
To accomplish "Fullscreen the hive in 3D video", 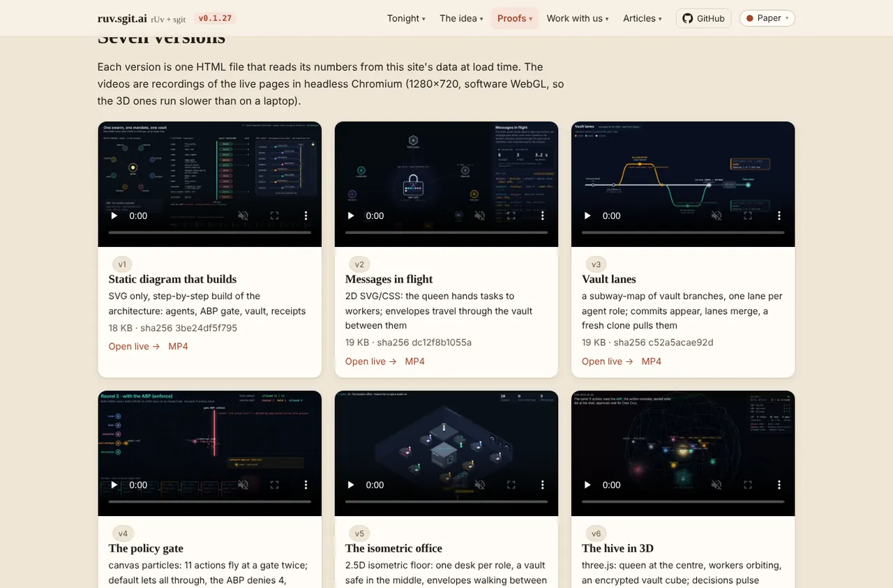I will pos(747,485).
